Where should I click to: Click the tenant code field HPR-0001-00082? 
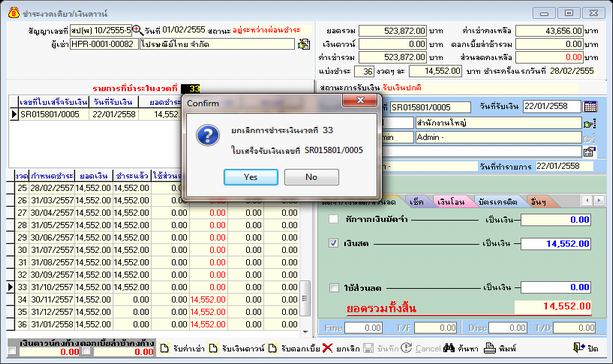pyautogui.click(x=104, y=44)
